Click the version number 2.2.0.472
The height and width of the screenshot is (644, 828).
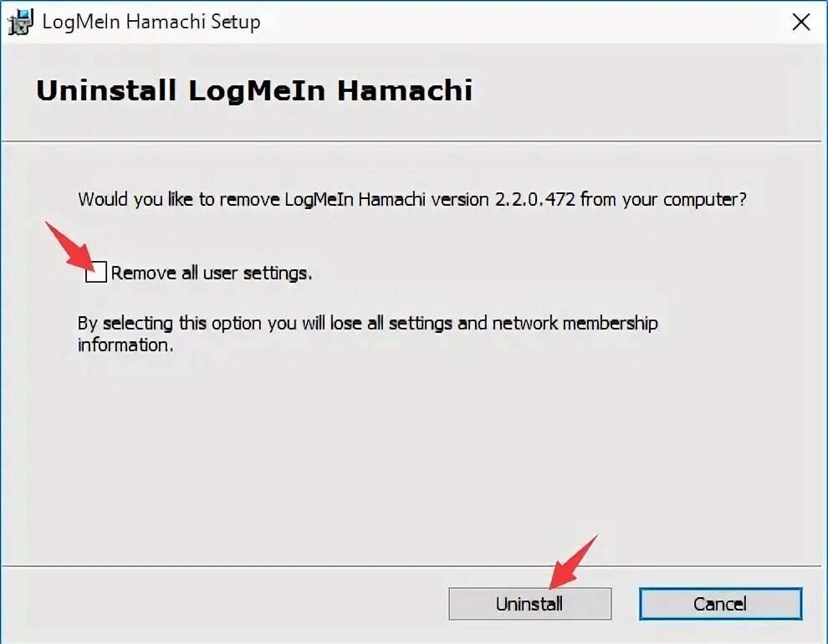point(534,200)
